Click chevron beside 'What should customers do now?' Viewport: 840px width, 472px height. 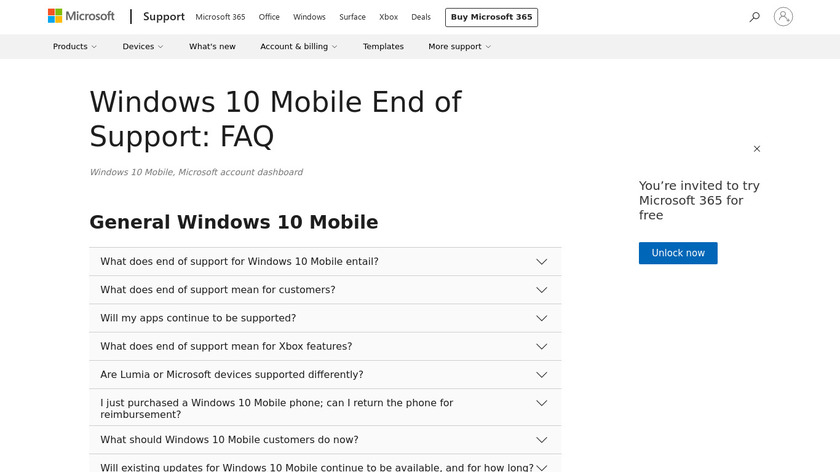[541, 440]
